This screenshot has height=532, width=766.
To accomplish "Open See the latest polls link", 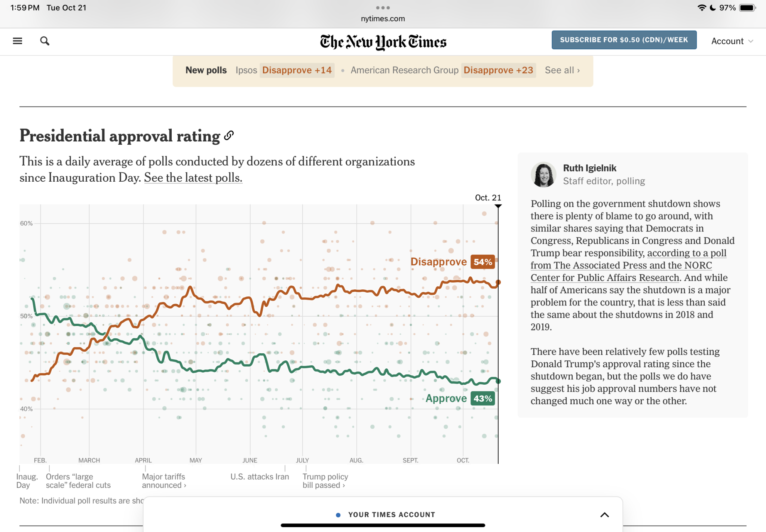I will coord(193,178).
